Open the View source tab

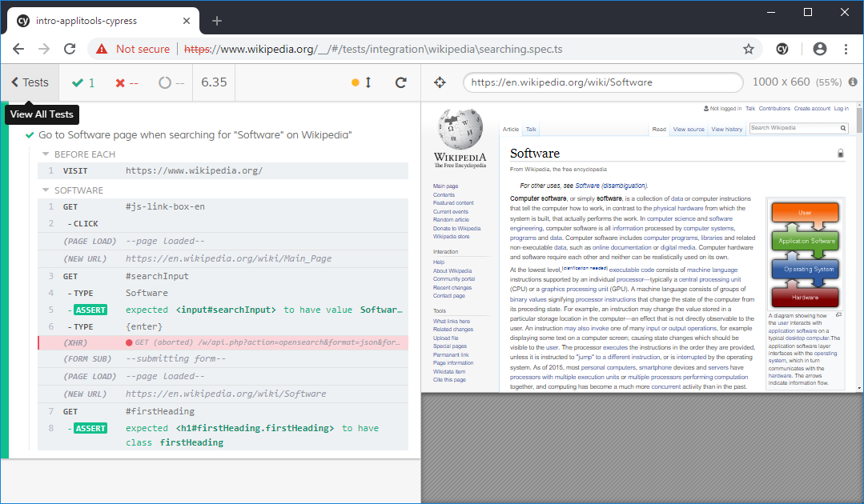pyautogui.click(x=689, y=130)
